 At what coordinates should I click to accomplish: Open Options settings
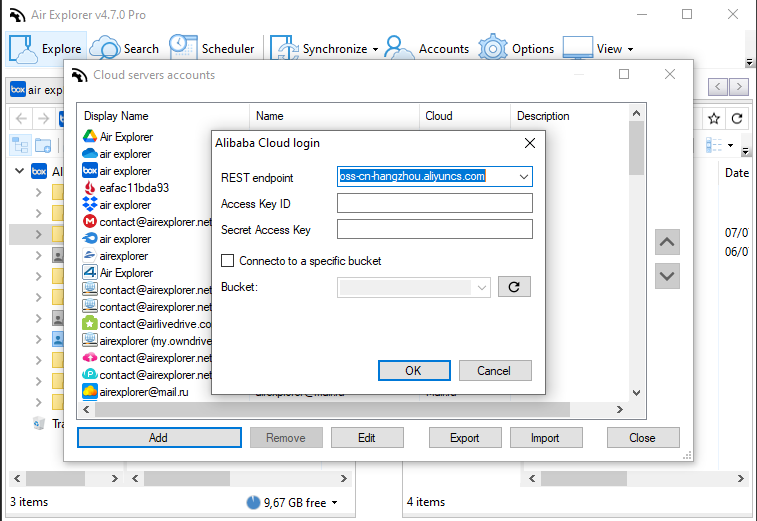pyautogui.click(x=516, y=49)
